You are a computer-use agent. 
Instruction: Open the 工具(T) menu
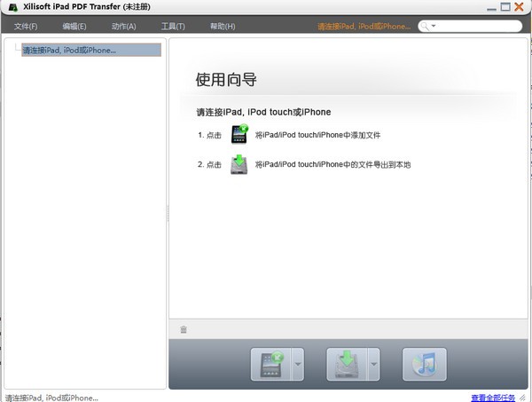(173, 27)
